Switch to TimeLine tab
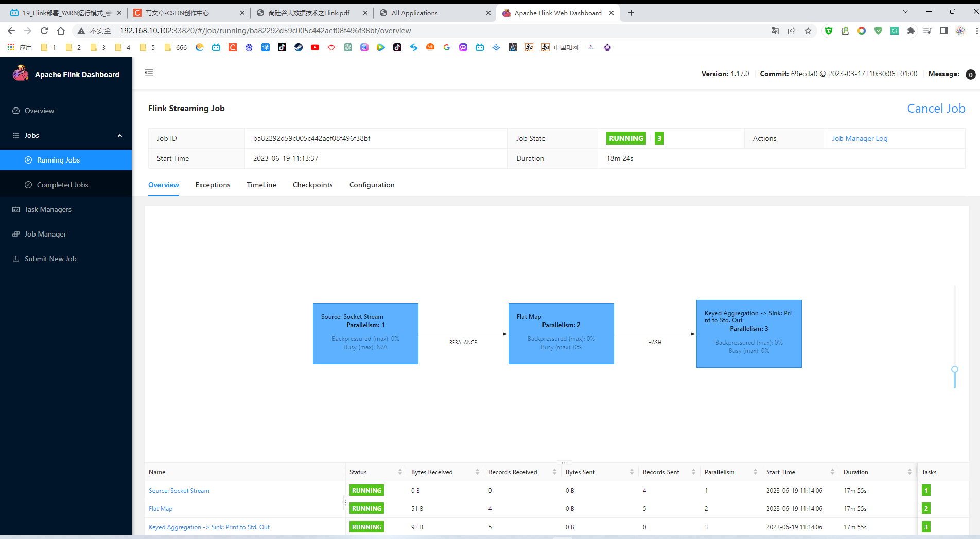Image resolution: width=980 pixels, height=539 pixels. (x=261, y=185)
